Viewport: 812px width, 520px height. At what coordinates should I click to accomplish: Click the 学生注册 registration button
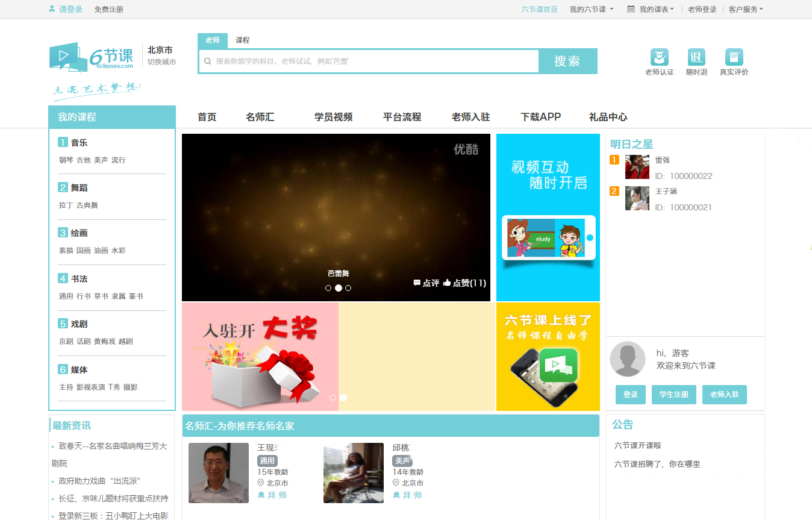673,395
